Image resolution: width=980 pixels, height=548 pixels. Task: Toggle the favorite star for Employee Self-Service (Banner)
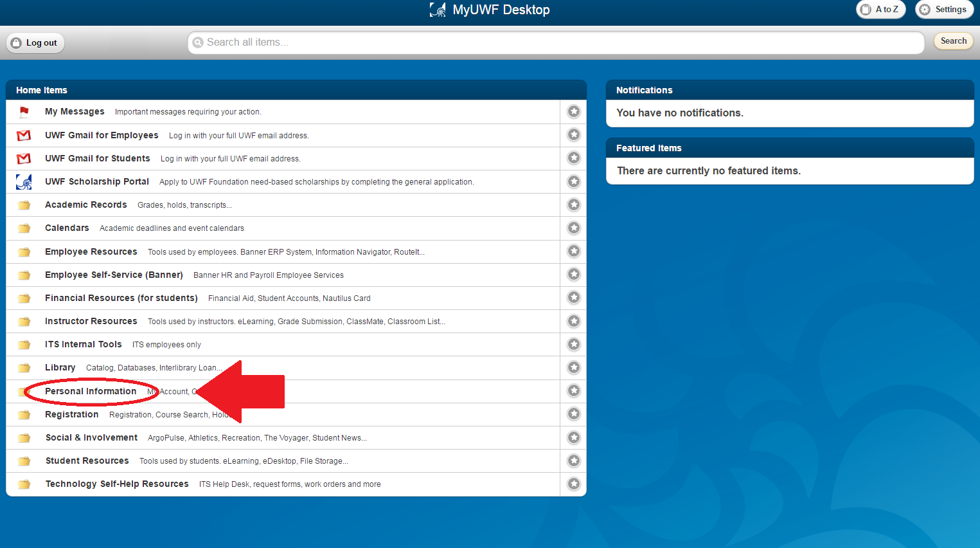[x=574, y=274]
